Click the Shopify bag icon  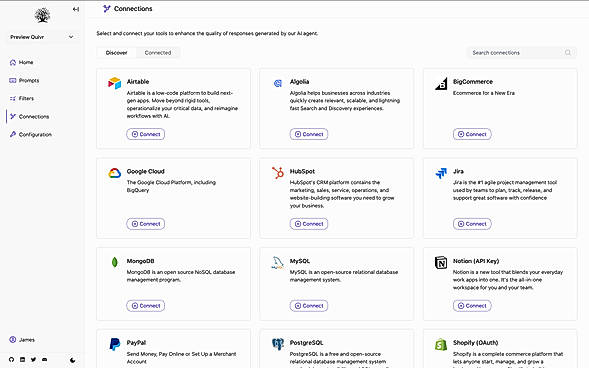(x=441, y=344)
